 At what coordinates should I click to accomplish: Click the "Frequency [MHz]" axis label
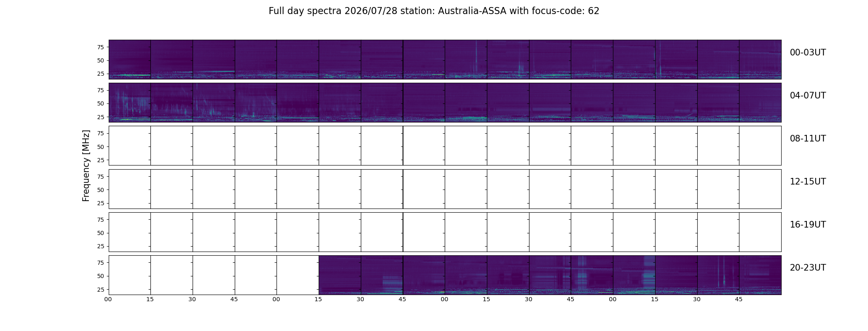pyautogui.click(x=86, y=166)
